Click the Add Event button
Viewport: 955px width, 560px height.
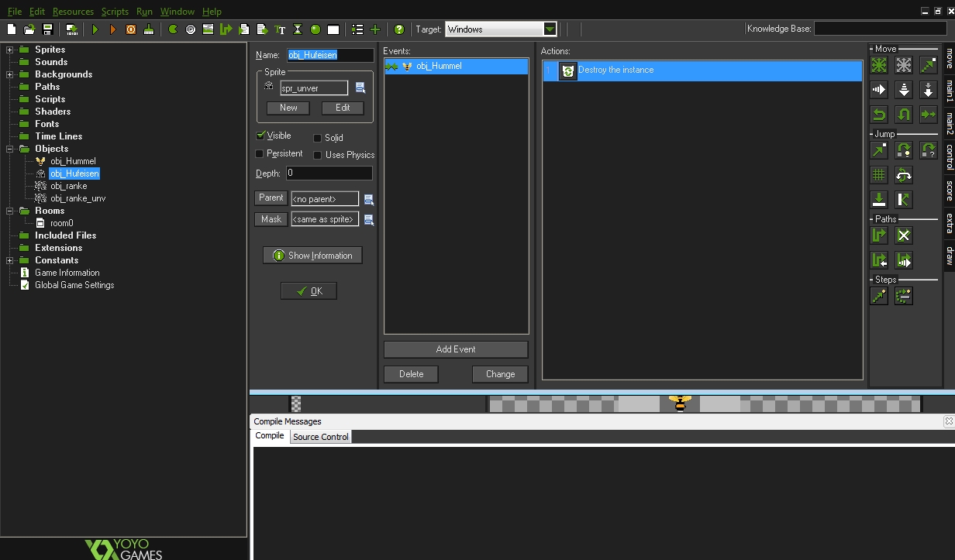coord(456,349)
